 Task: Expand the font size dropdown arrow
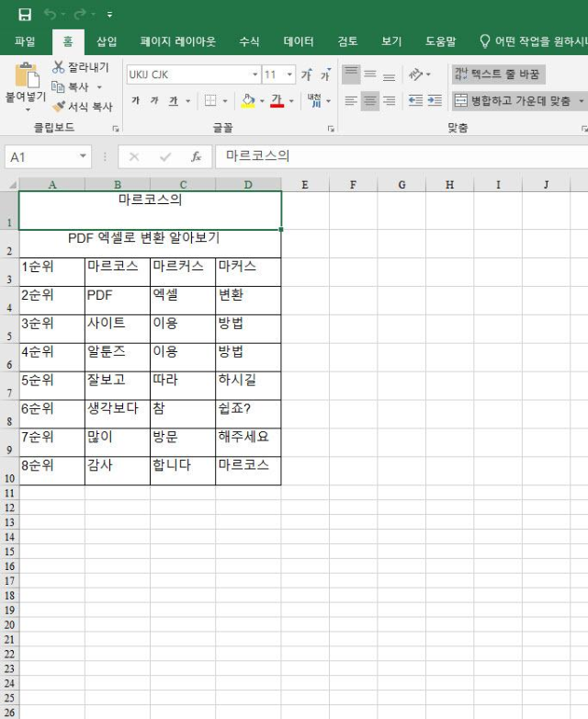coord(289,74)
